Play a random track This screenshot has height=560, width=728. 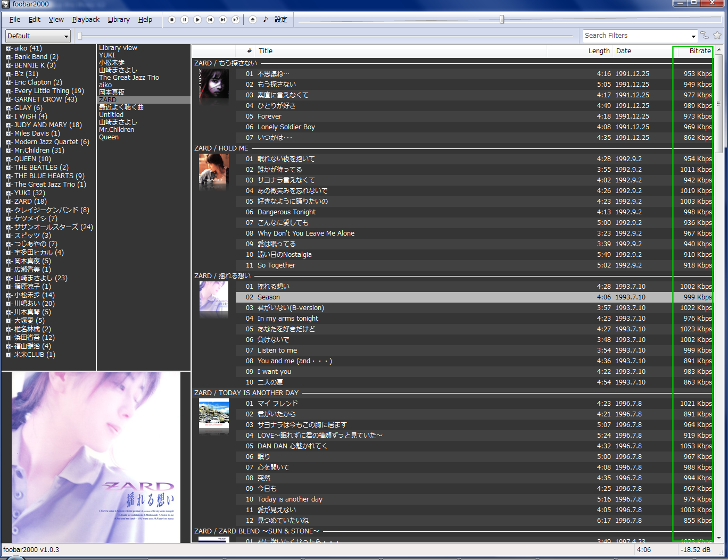236,20
